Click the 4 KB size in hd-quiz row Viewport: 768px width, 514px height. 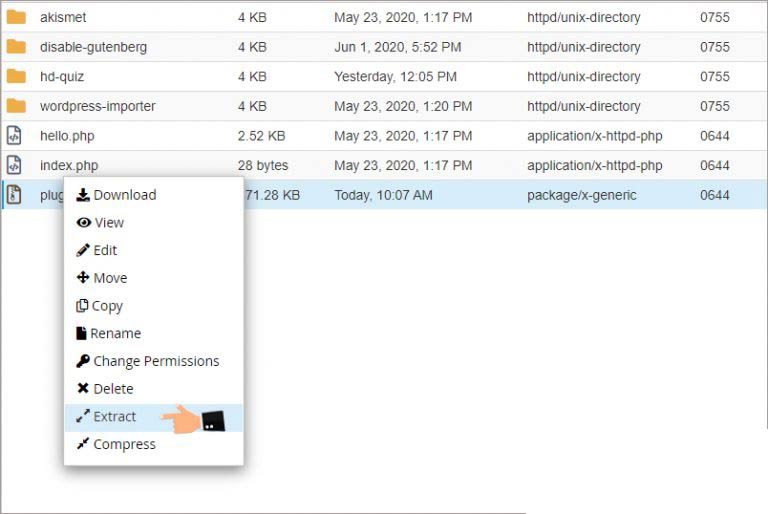(252, 76)
